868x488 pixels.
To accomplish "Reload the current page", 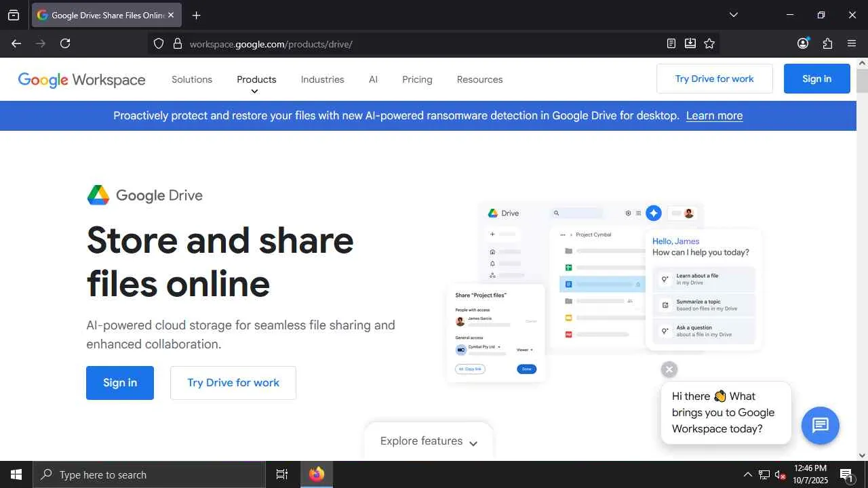I will [x=65, y=43].
